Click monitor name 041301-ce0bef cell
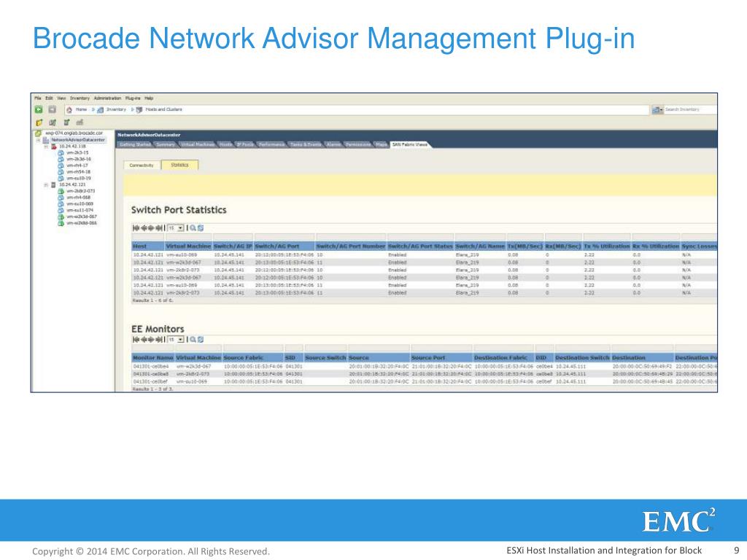The height and width of the screenshot is (560, 747). (x=150, y=382)
